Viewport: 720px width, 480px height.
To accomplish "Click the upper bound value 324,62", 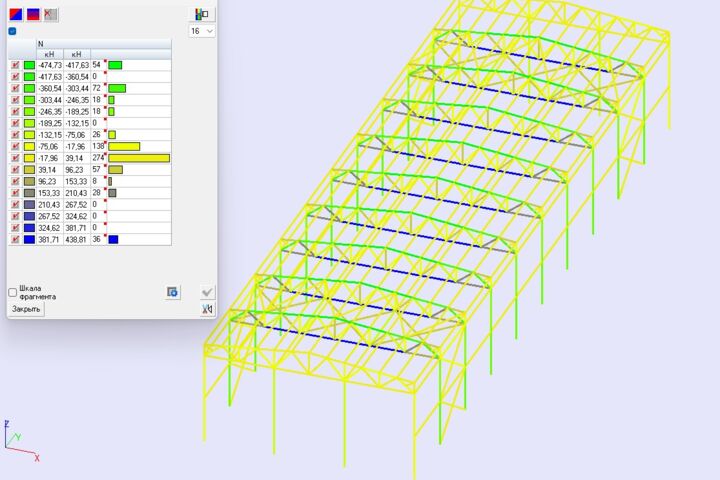I will (76, 216).
